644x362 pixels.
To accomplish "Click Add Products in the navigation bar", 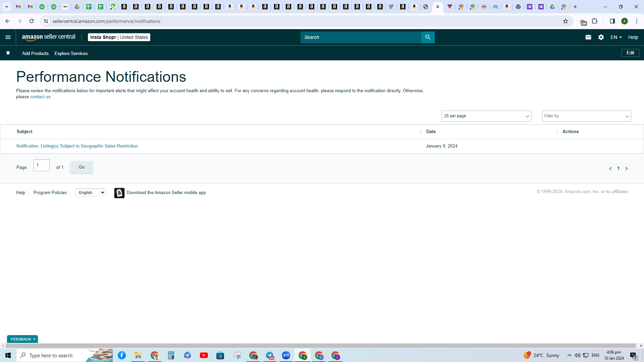I will [35, 53].
